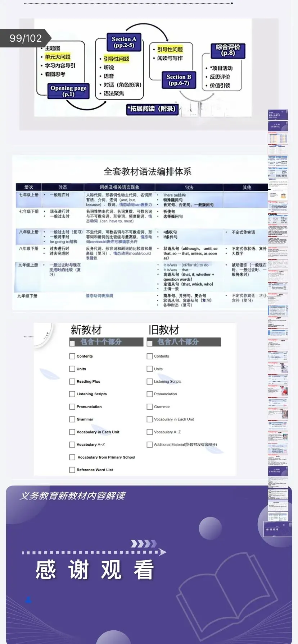Toggle the Pronunciation checkbox under 新教材

tap(72, 406)
